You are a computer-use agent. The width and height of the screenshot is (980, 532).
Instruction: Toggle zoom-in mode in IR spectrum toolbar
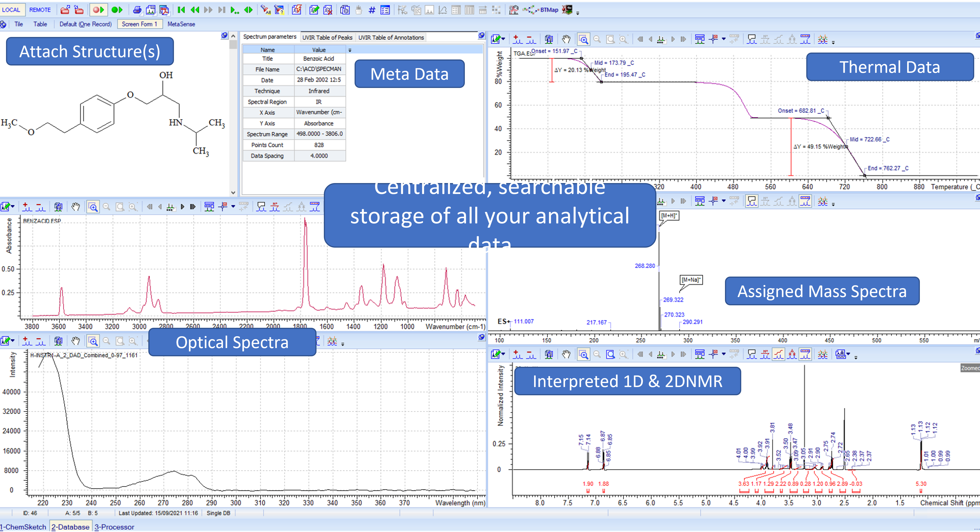coord(93,206)
